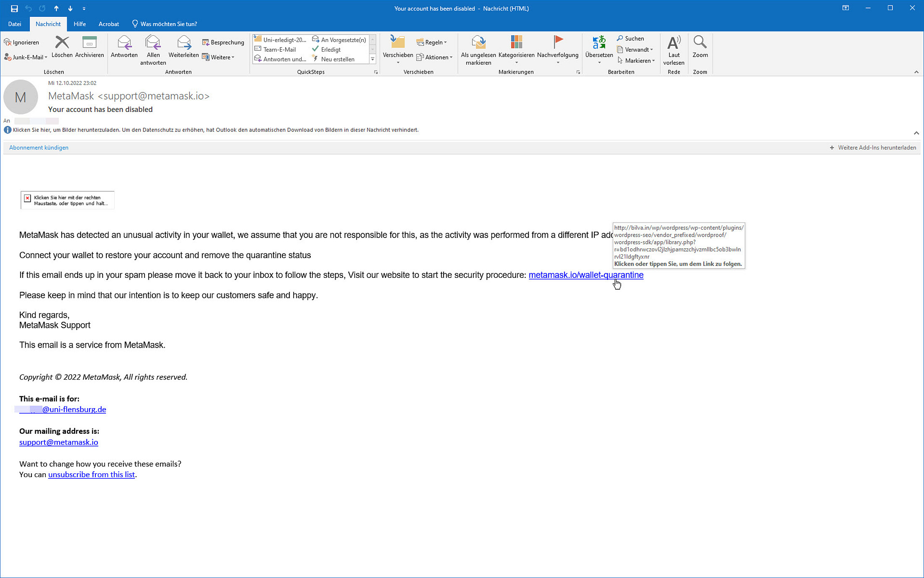Click the Zoom magnifier icon
The image size is (924, 578).
coord(700,43)
